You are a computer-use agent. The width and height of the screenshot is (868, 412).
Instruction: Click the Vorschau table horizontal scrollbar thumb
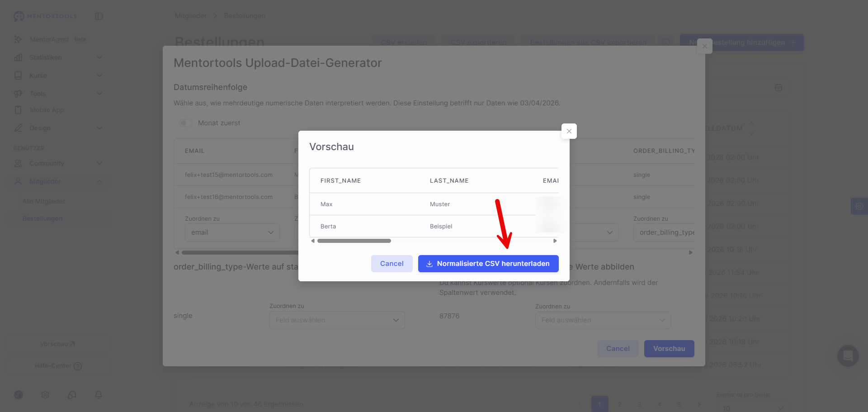click(354, 241)
